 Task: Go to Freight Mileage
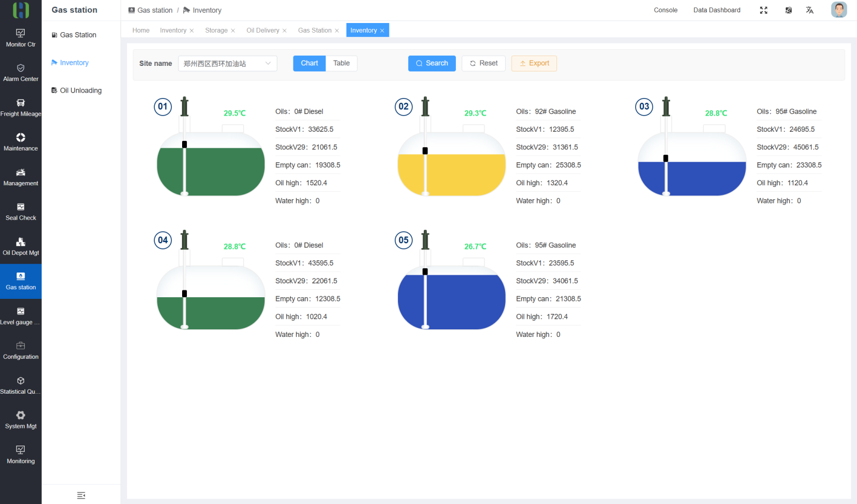pyautogui.click(x=20, y=108)
